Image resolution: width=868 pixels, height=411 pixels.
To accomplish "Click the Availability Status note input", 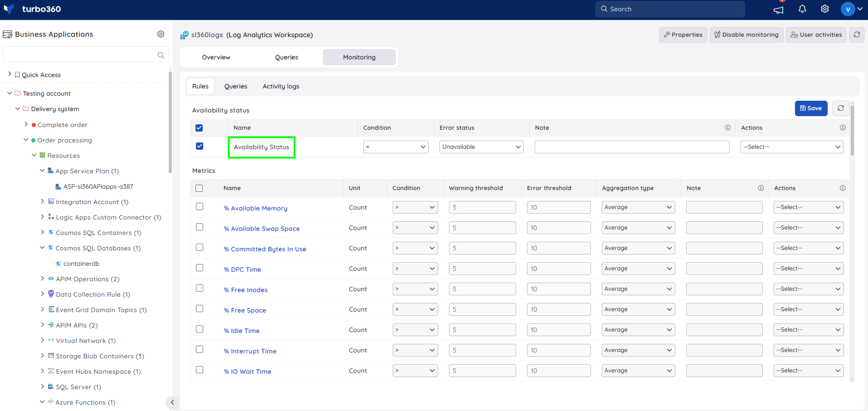I will (x=632, y=147).
